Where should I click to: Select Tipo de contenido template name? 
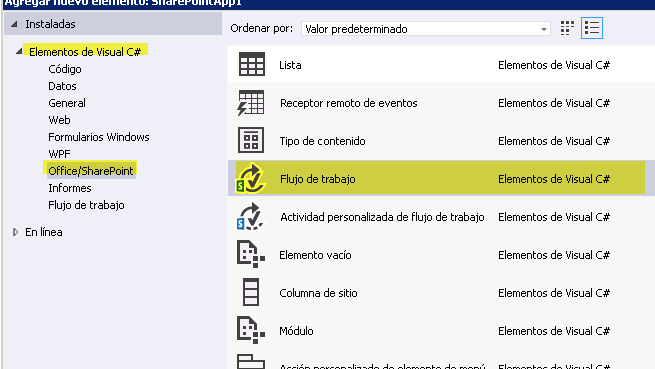tap(322, 141)
